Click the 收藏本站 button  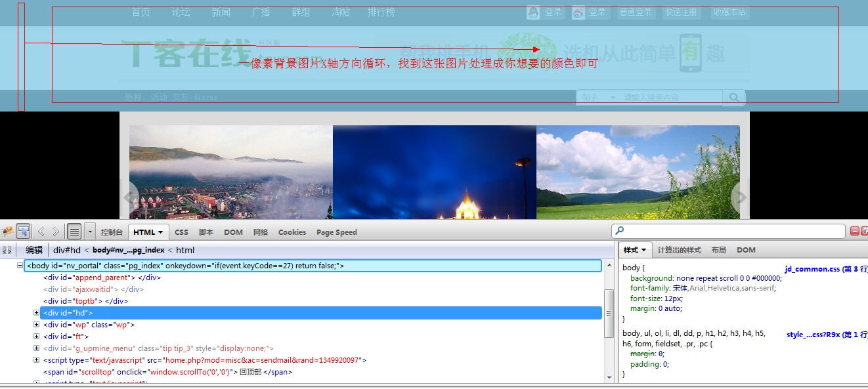pyautogui.click(x=730, y=12)
